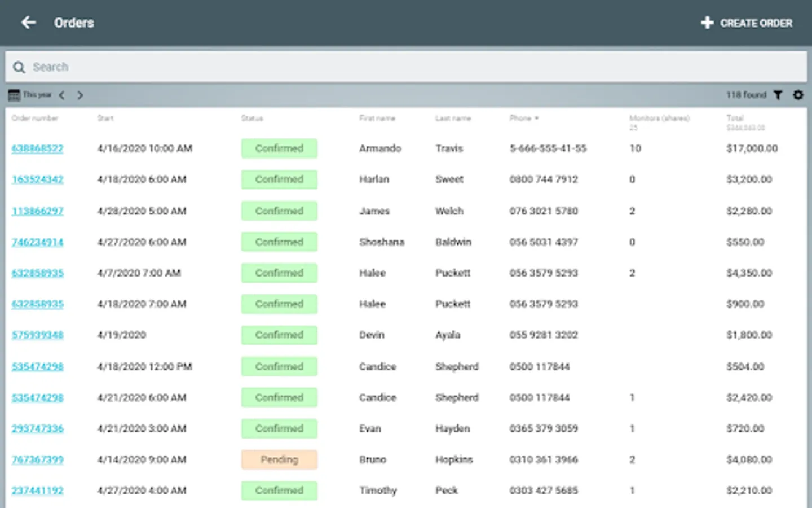Click Pending status badge for Bruno Hopkins

point(279,459)
